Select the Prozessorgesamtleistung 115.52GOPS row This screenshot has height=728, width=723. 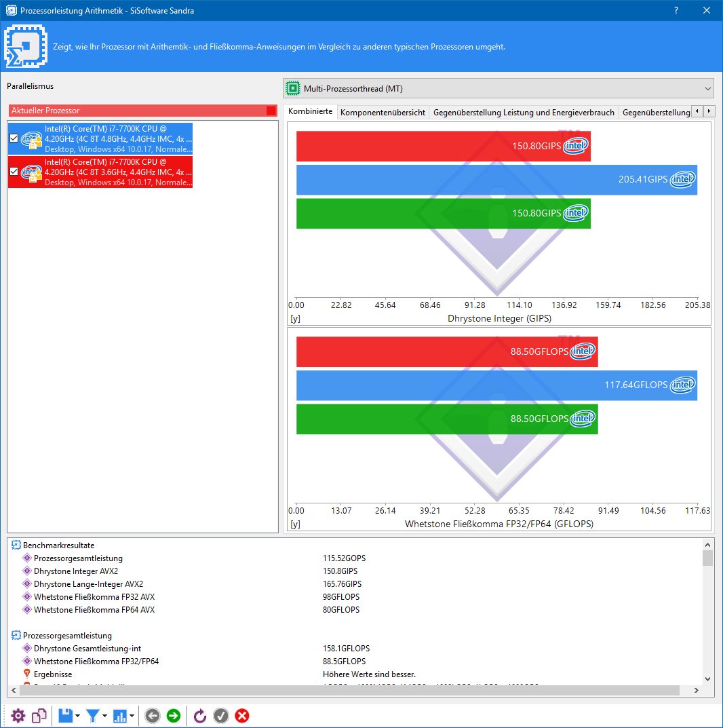[x=355, y=558]
